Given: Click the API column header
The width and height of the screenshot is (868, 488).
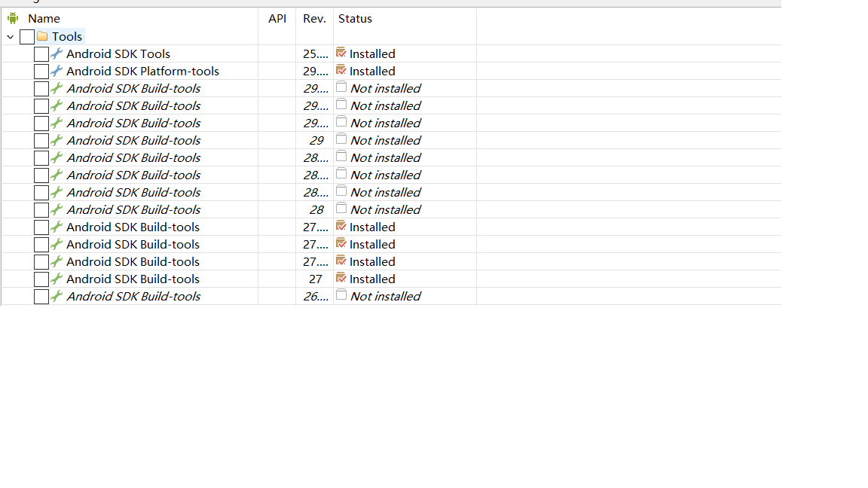Looking at the screenshot, I should click(x=277, y=18).
